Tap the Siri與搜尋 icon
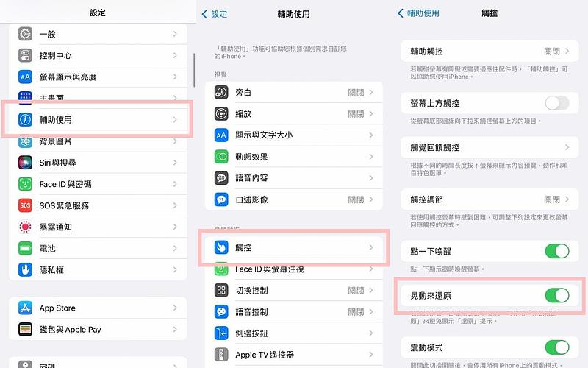 pos(26,163)
